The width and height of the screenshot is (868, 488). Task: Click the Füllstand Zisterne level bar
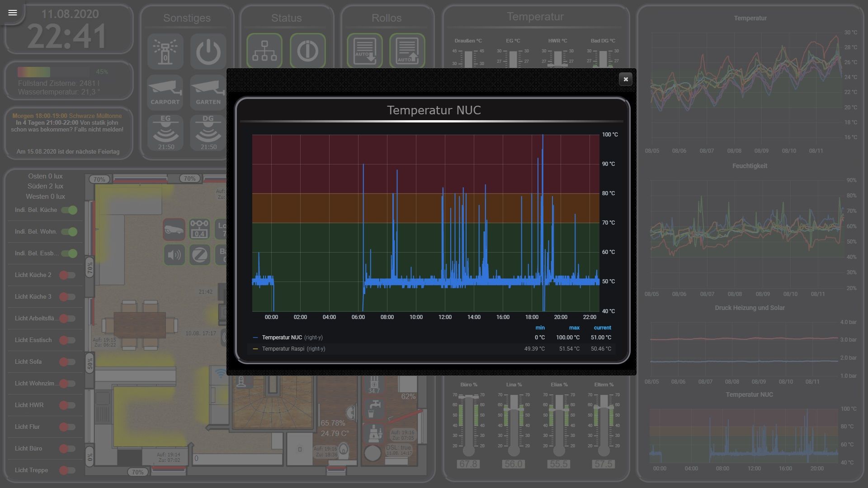pyautogui.click(x=53, y=72)
